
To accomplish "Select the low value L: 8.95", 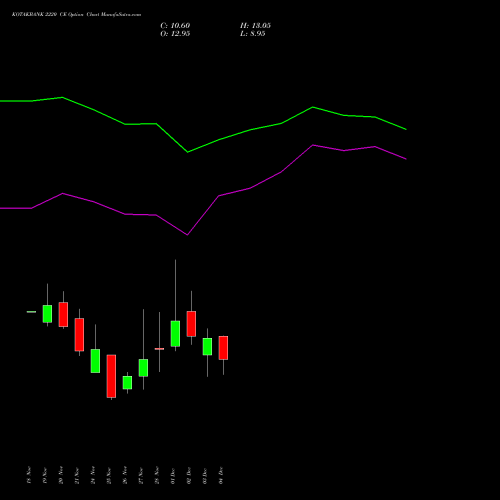I will point(253,34).
